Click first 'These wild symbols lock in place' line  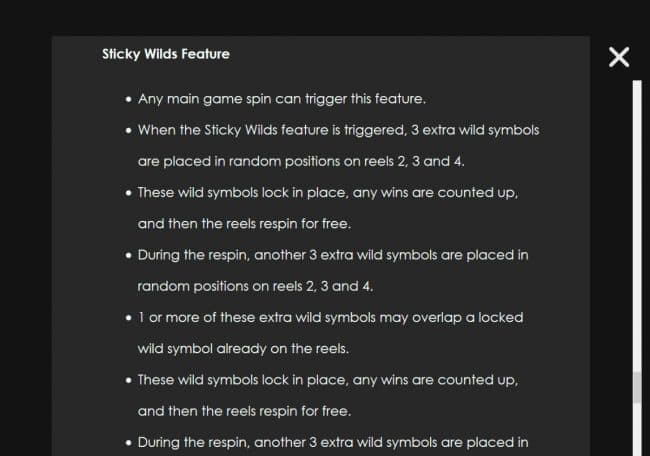point(327,192)
